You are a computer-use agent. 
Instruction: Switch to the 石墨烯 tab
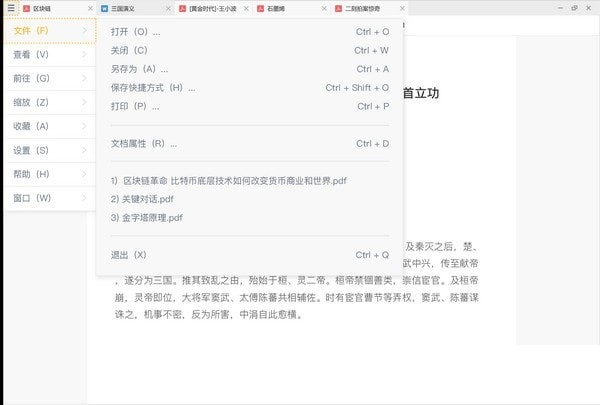click(x=292, y=8)
